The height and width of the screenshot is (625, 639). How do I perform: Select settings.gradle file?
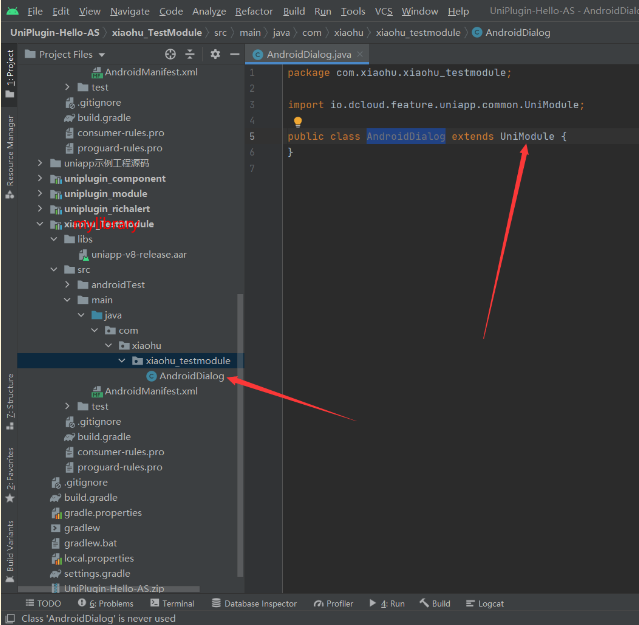coord(97,574)
